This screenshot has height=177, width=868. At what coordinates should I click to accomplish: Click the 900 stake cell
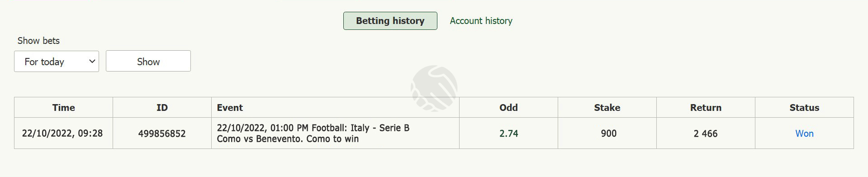607,134
